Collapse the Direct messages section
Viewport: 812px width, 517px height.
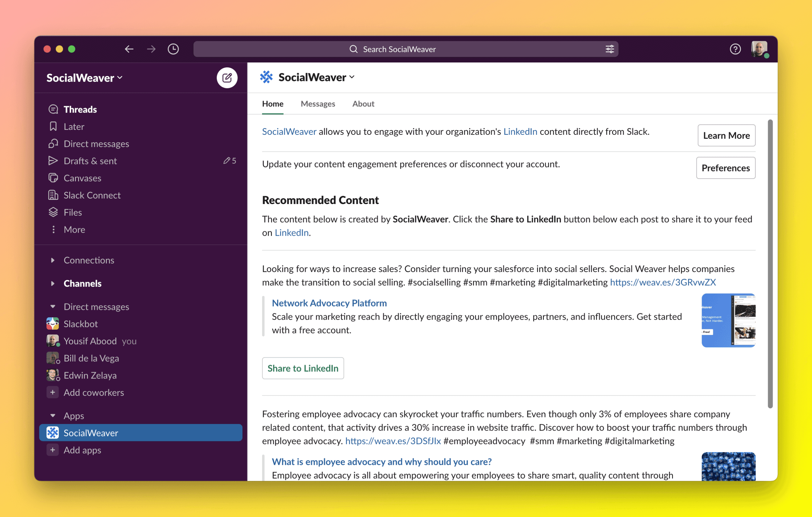coord(53,307)
